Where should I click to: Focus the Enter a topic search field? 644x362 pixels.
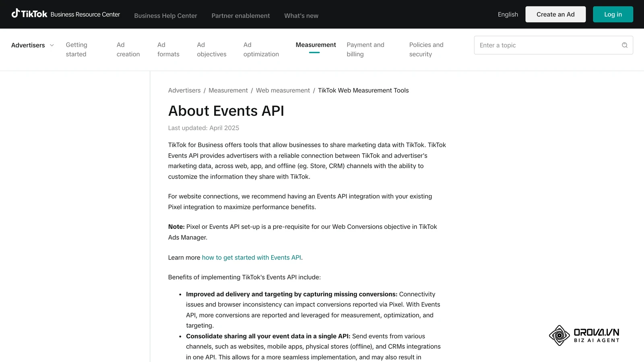(553, 45)
